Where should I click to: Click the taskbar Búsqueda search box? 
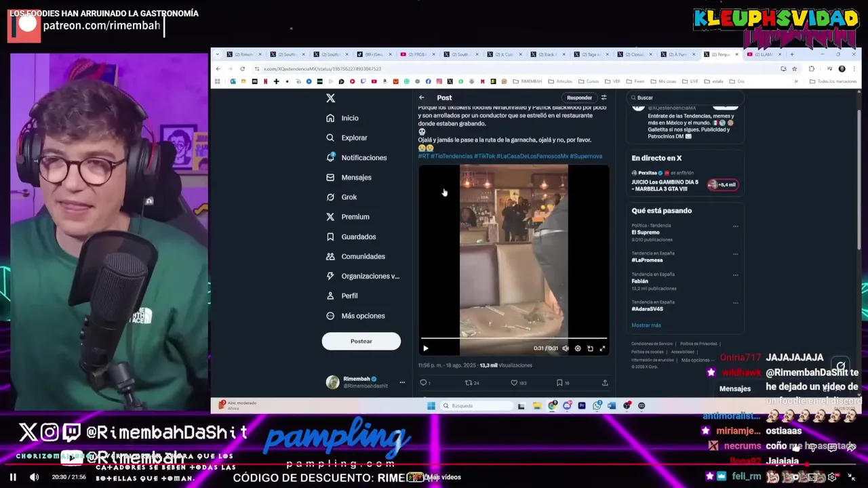click(476, 406)
